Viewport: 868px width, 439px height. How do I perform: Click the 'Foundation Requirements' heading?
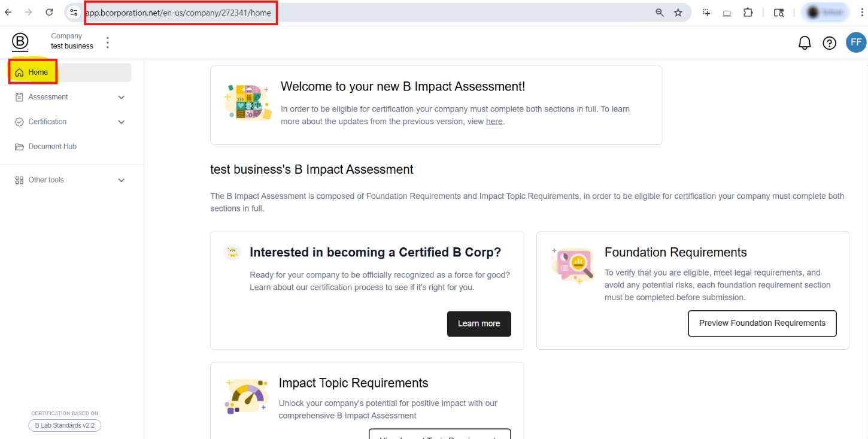[676, 252]
